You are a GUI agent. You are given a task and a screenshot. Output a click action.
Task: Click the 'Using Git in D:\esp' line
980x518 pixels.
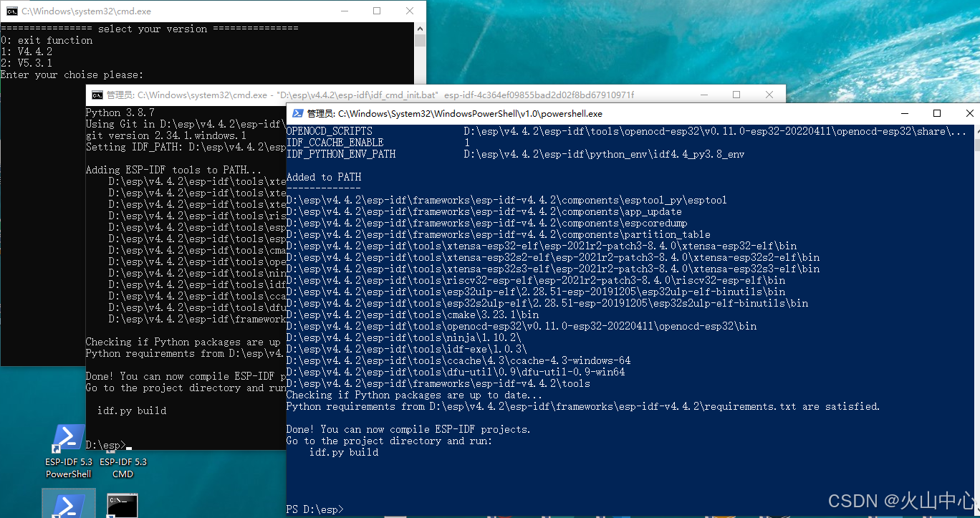186,124
